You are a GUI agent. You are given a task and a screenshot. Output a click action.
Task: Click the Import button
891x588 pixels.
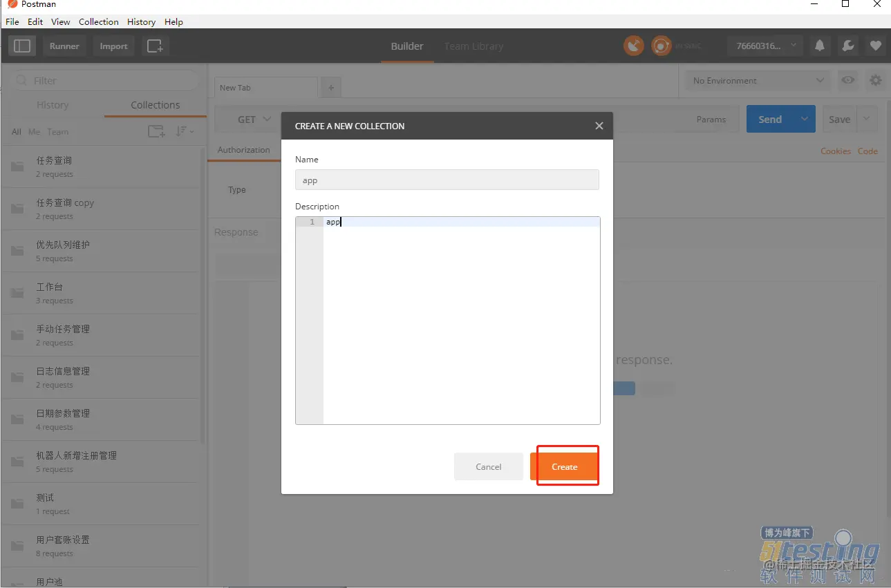(x=113, y=46)
